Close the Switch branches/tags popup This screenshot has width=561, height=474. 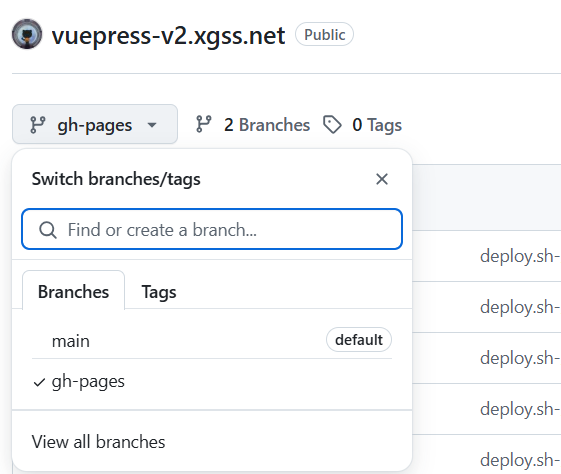pyautogui.click(x=382, y=179)
